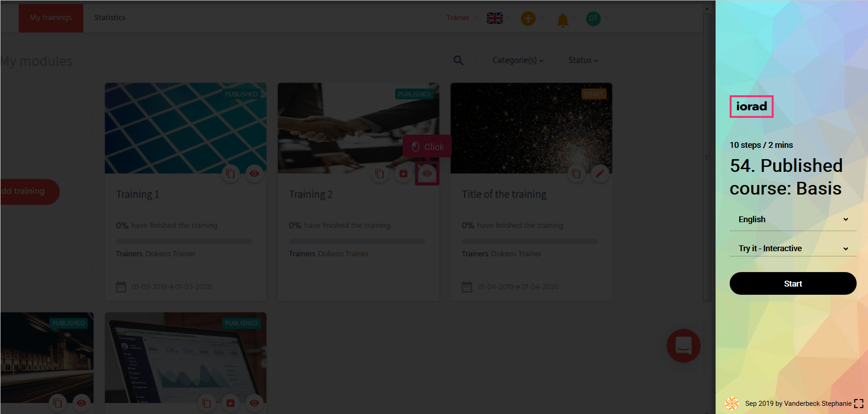Click the highlighted eye icon on Training 2
This screenshot has height=414, width=868.
427,174
